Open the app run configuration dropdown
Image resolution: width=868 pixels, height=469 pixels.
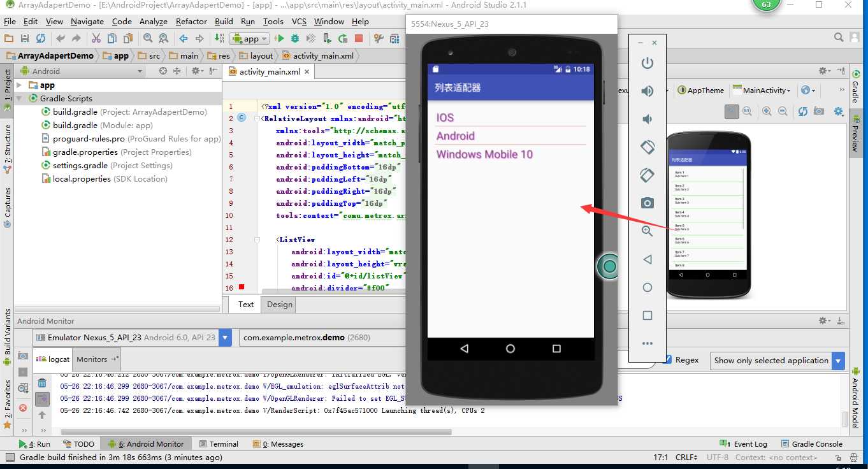click(249, 38)
